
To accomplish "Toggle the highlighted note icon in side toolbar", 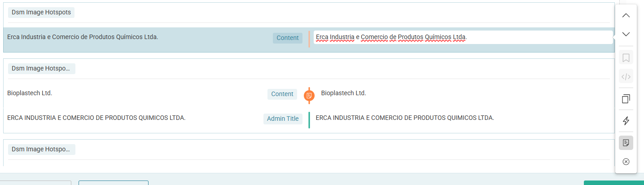I will click(x=626, y=143).
